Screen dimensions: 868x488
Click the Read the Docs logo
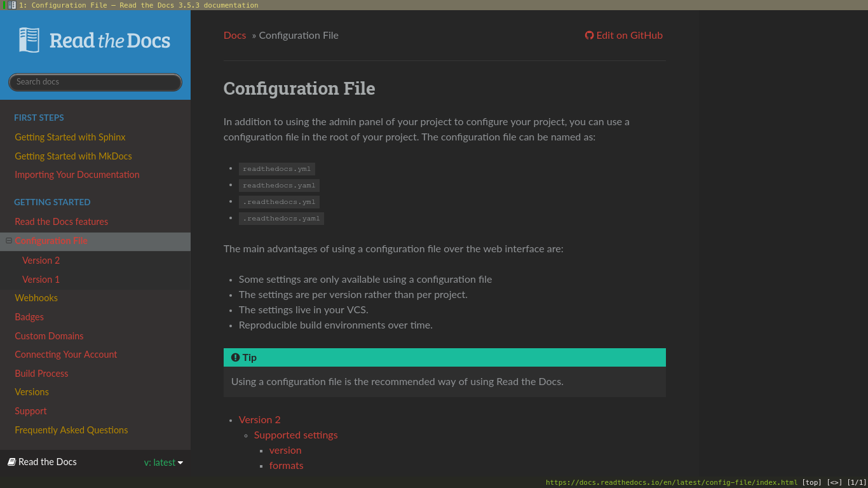click(x=95, y=40)
